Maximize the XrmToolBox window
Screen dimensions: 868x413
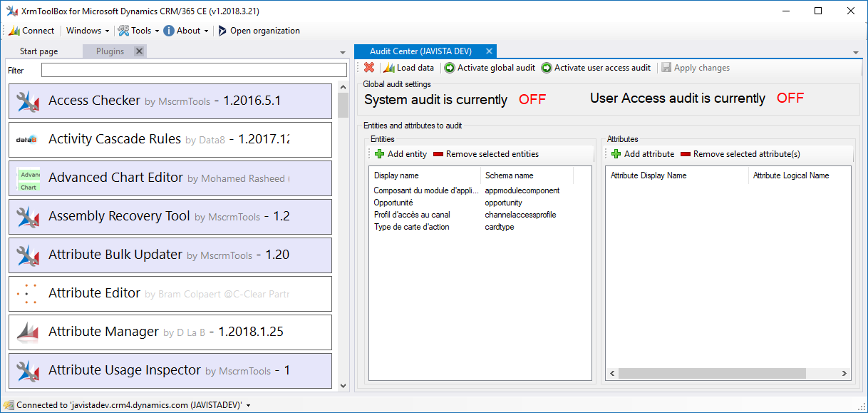click(x=818, y=11)
